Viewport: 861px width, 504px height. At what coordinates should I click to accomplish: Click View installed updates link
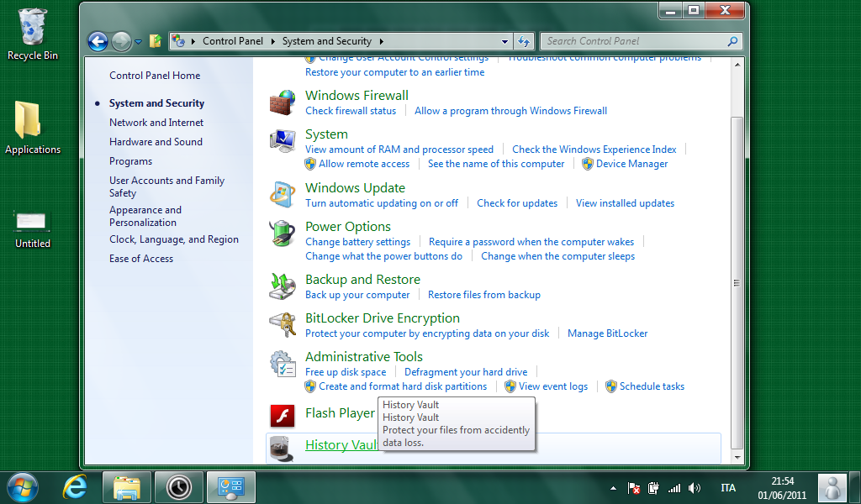(x=625, y=203)
